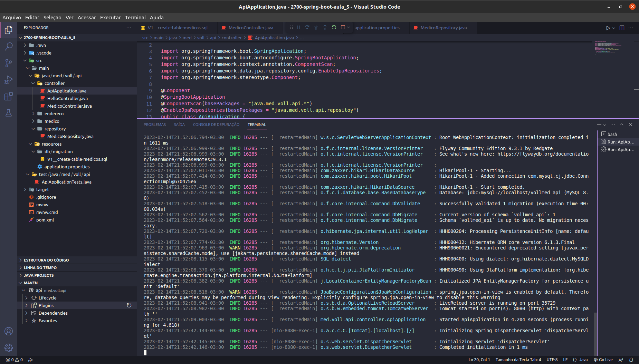Open the Explorer view in activity bar

click(x=9, y=30)
